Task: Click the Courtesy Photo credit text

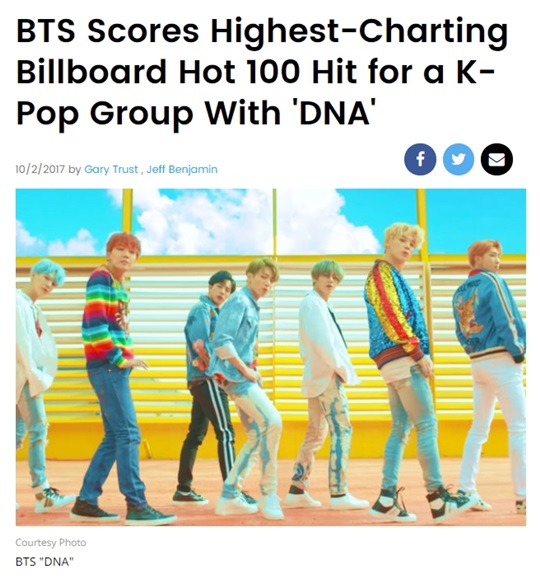Action: click(x=51, y=543)
